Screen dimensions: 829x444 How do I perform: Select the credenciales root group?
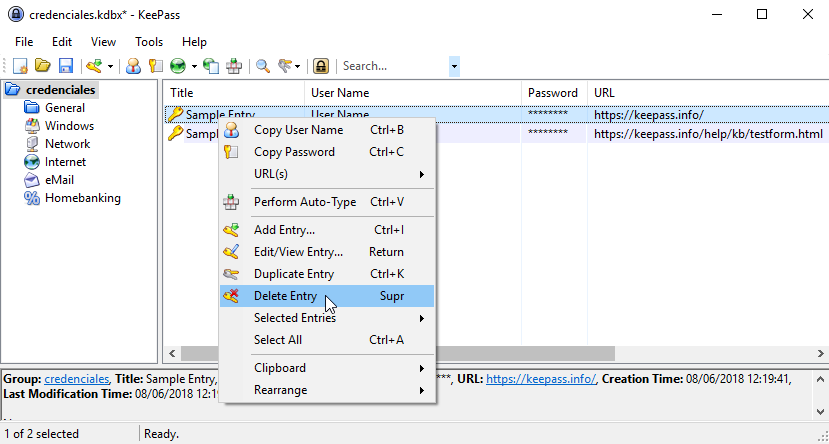60,90
